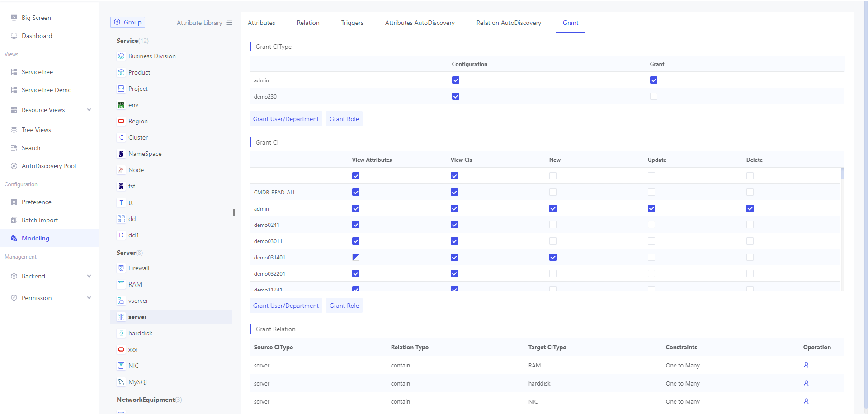Click the Batch Import icon

point(14,220)
